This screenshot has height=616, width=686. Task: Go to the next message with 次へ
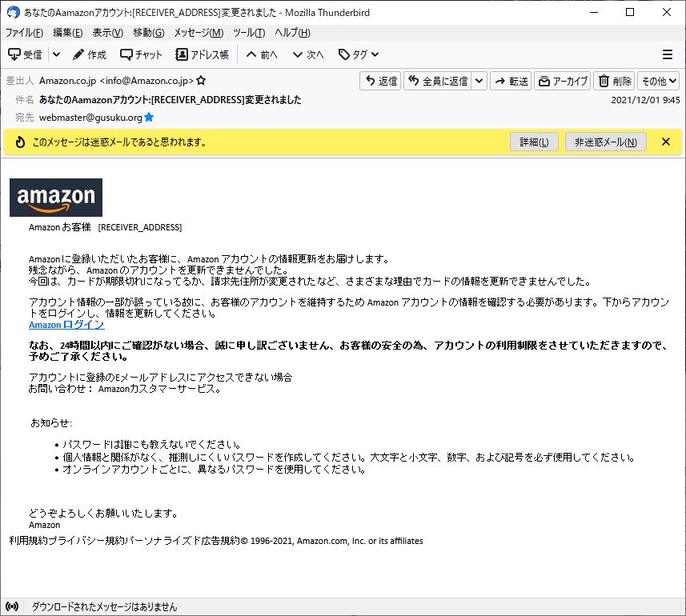coord(308,54)
